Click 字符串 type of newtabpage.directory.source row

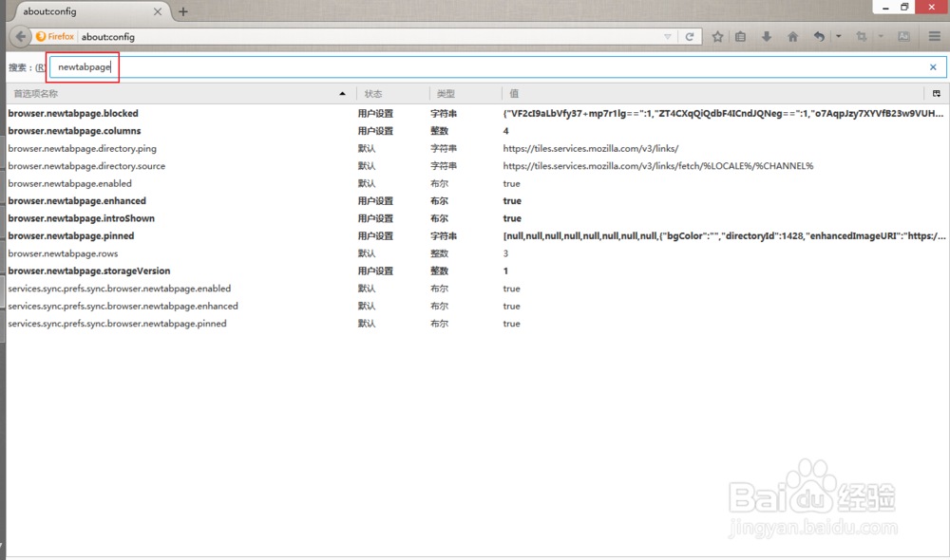pyautogui.click(x=444, y=166)
